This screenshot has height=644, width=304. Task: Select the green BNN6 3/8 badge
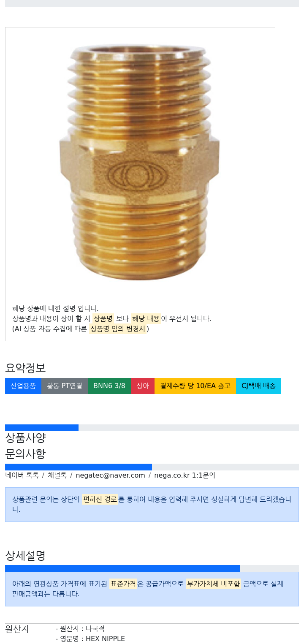pos(109,386)
